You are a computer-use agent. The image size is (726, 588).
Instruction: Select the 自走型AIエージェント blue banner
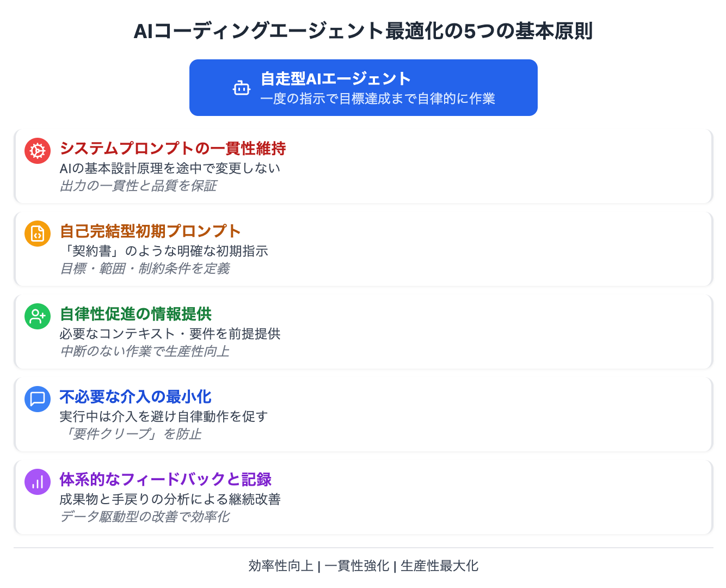[364, 88]
